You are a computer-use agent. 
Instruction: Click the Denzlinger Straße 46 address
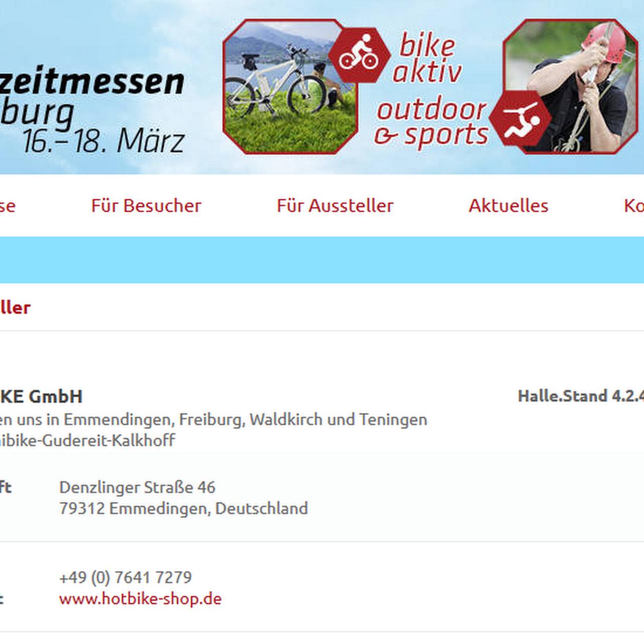point(137,487)
